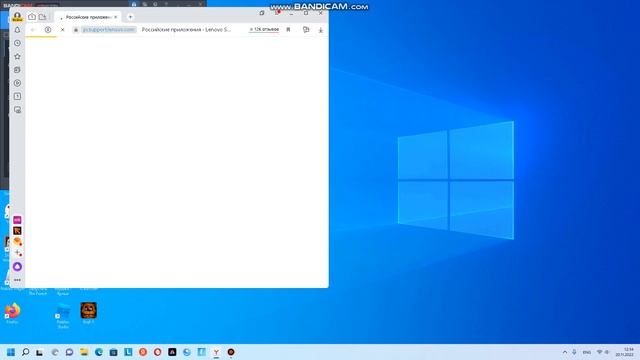Open the black-orange app shortcut in sidebar
640x360 pixels.
[17, 231]
